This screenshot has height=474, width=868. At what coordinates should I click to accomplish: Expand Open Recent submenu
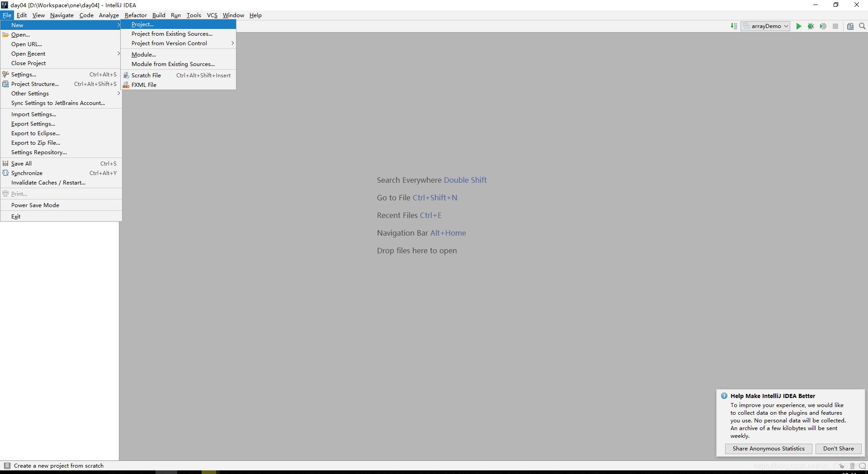pyautogui.click(x=61, y=53)
